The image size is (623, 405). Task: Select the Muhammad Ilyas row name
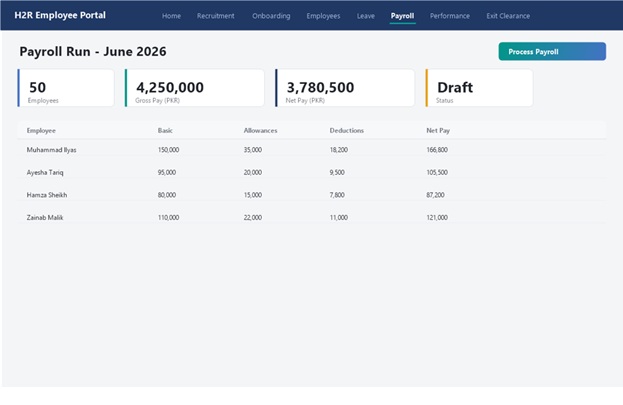pyautogui.click(x=51, y=150)
